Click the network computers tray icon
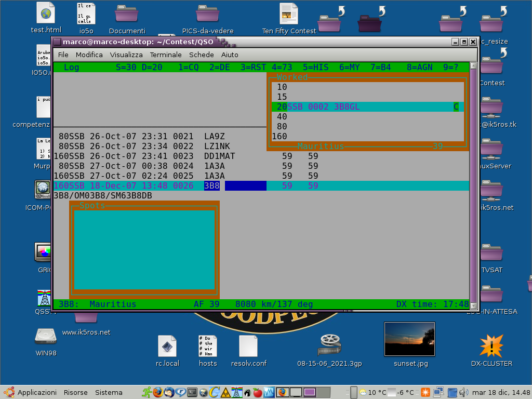 click(438, 393)
